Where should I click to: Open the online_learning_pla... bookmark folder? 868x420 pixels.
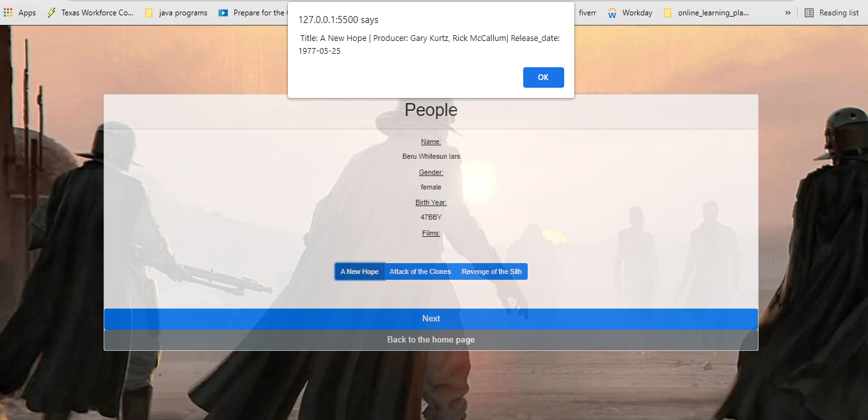pos(706,13)
